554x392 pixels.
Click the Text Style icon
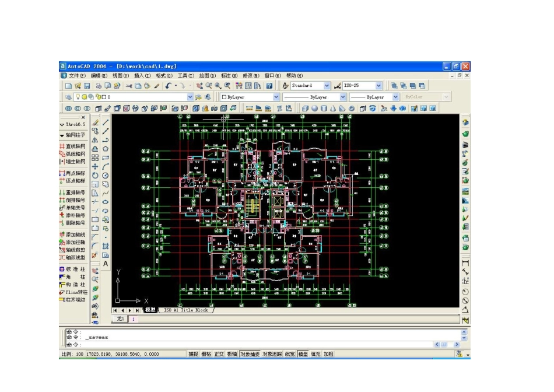click(285, 86)
